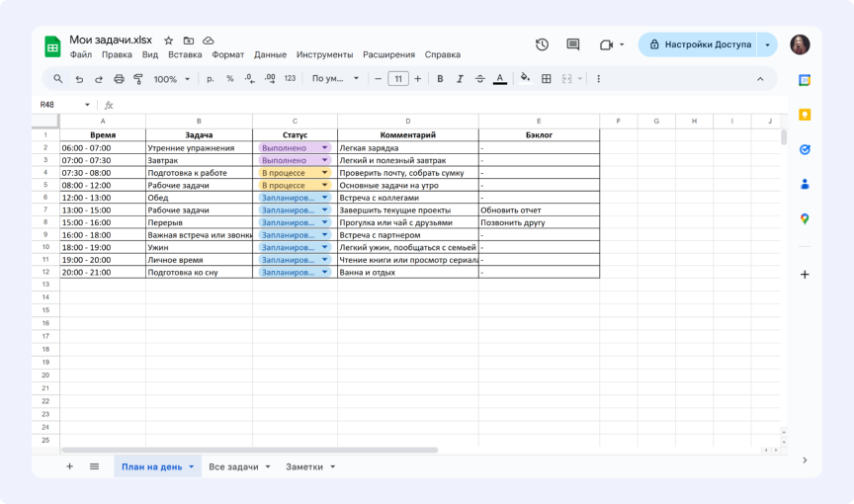Open the font family dropdown
The height and width of the screenshot is (504, 854).
[x=332, y=79]
